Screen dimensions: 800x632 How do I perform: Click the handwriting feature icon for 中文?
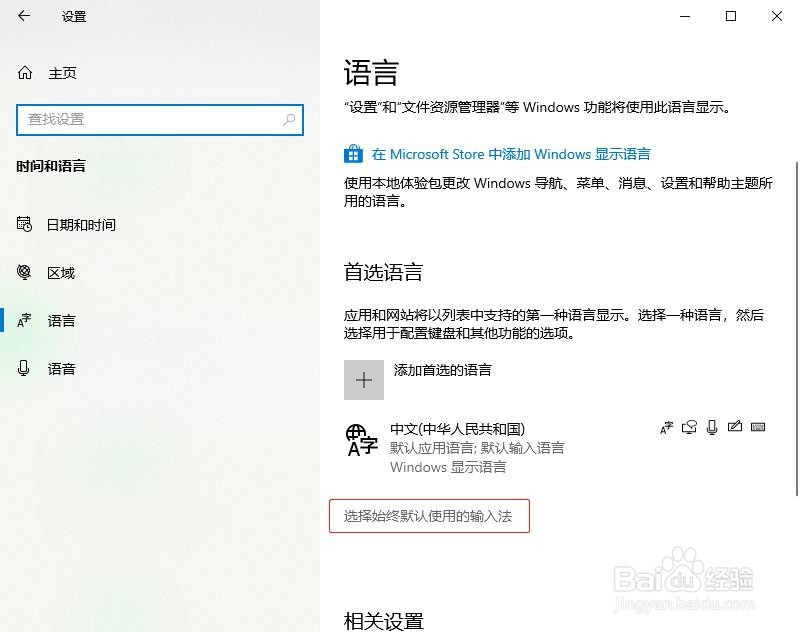pyautogui.click(x=735, y=426)
